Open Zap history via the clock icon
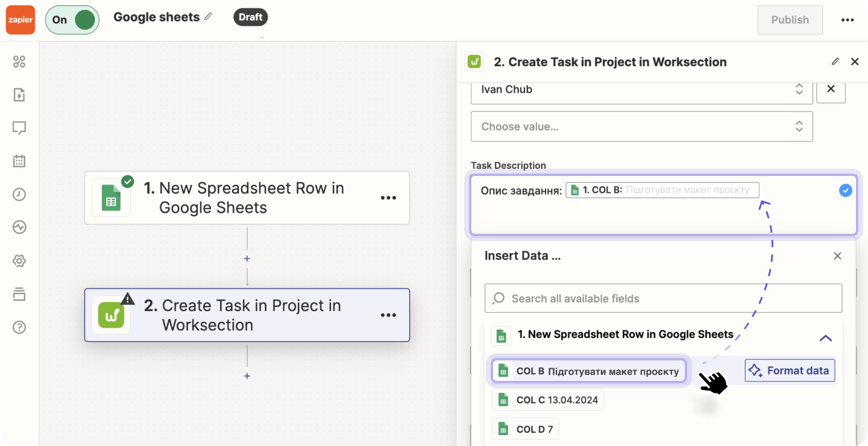 pyautogui.click(x=19, y=194)
